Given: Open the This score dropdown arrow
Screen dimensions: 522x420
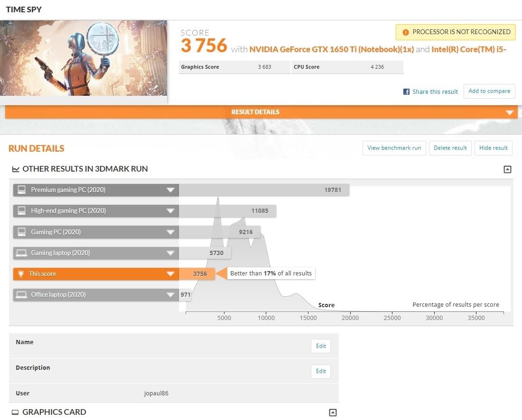Looking at the screenshot, I should 170,274.
